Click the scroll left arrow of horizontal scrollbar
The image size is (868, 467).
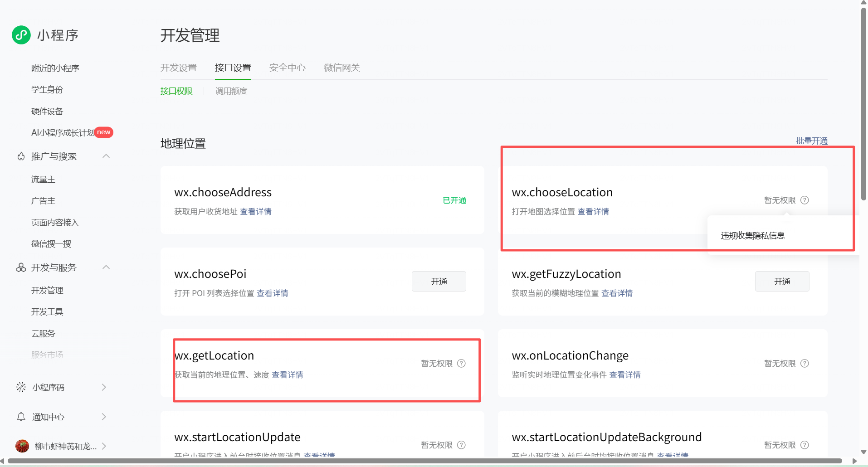click(3, 461)
